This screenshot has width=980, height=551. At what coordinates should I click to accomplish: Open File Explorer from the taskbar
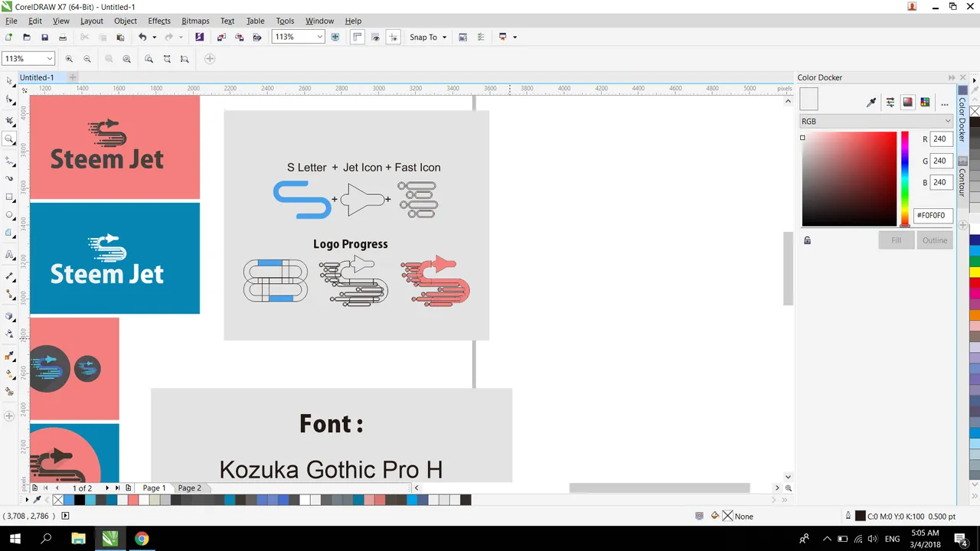(x=78, y=539)
